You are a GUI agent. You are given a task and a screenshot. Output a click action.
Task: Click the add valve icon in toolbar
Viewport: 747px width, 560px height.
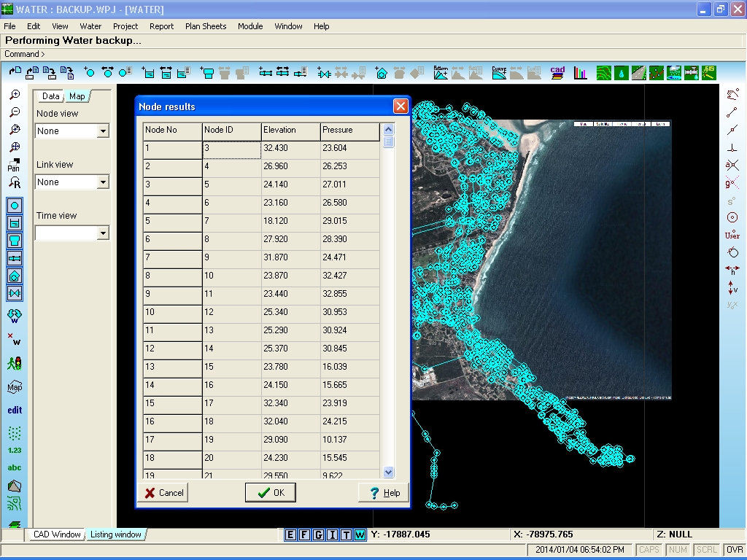click(x=324, y=72)
